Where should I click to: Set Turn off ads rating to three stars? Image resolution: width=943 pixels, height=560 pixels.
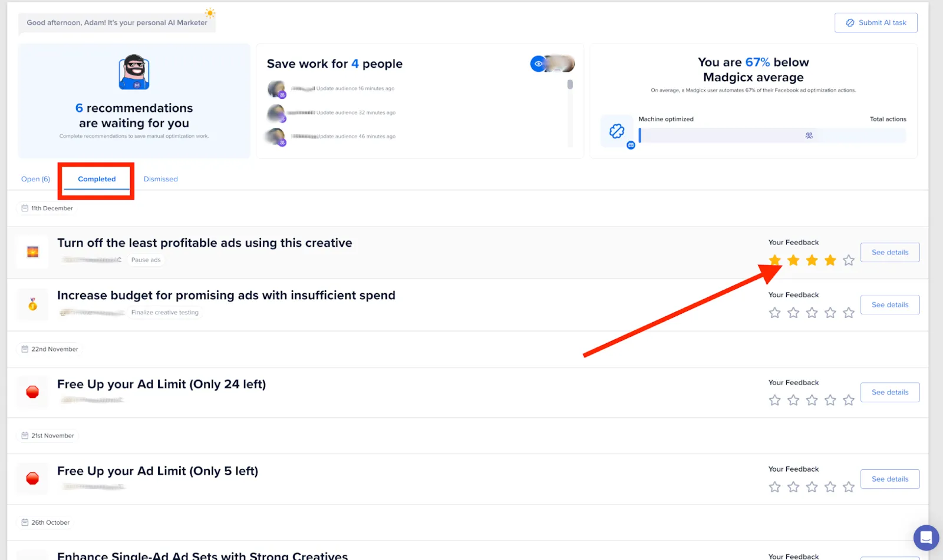pos(812,260)
